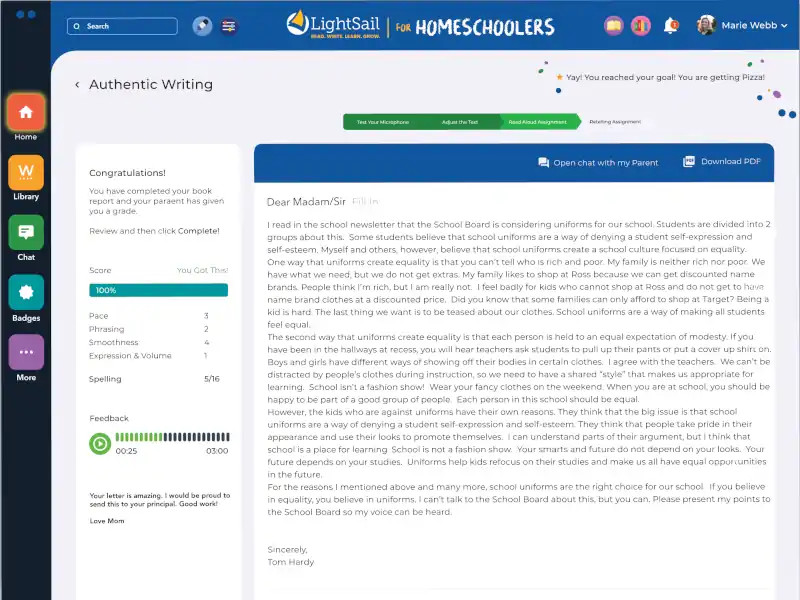Viewport: 800px width, 600px height.
Task: Expand the Marie Webb user dropdown
Action: point(781,26)
